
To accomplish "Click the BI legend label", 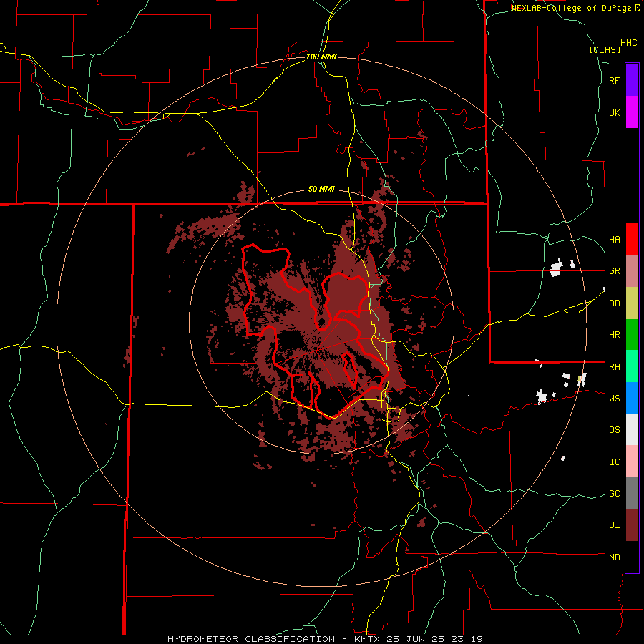I will pos(614,525).
